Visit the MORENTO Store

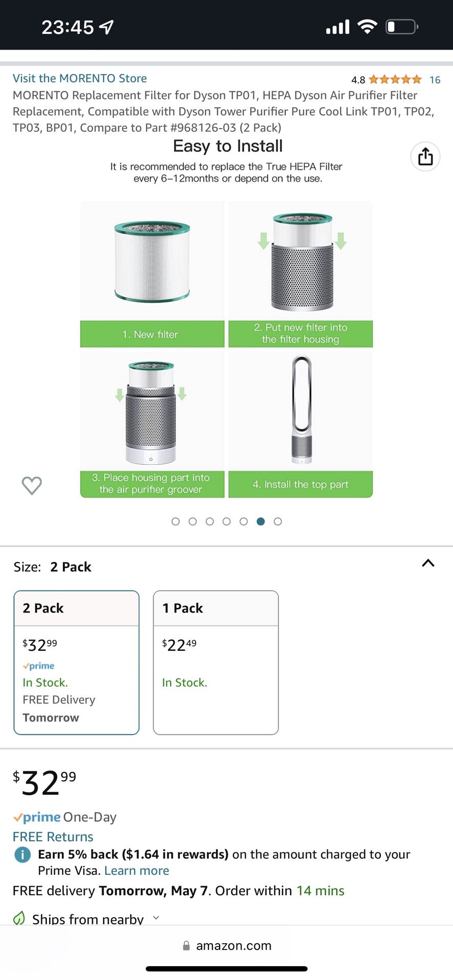(80, 78)
